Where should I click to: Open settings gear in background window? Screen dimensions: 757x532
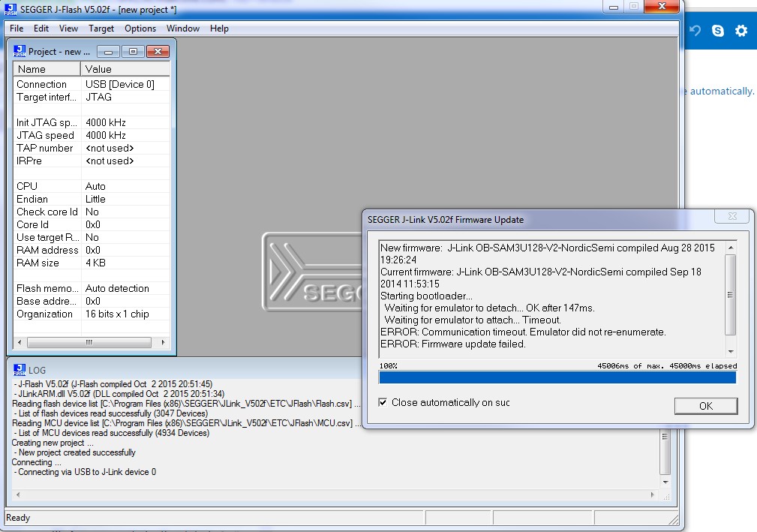click(x=741, y=31)
